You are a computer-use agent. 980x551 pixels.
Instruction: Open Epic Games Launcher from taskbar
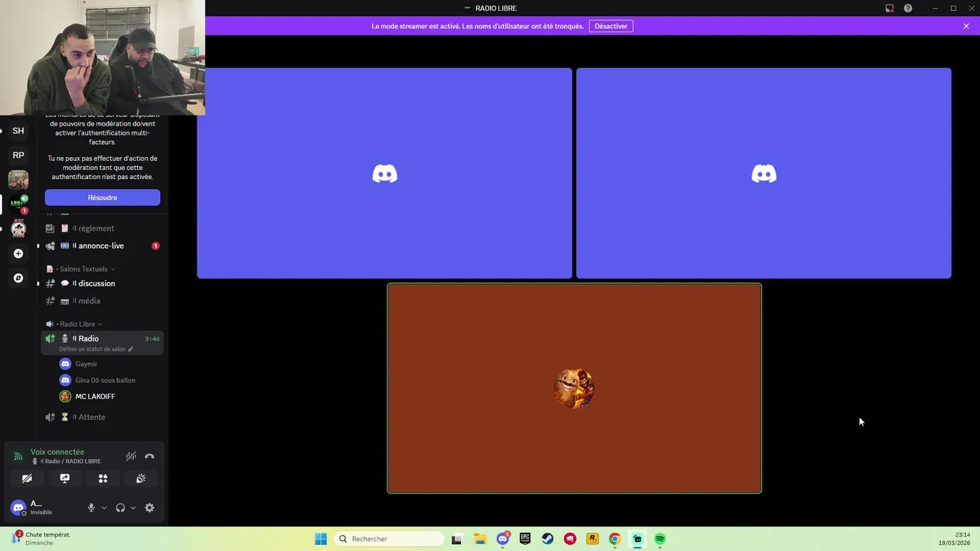(x=525, y=539)
